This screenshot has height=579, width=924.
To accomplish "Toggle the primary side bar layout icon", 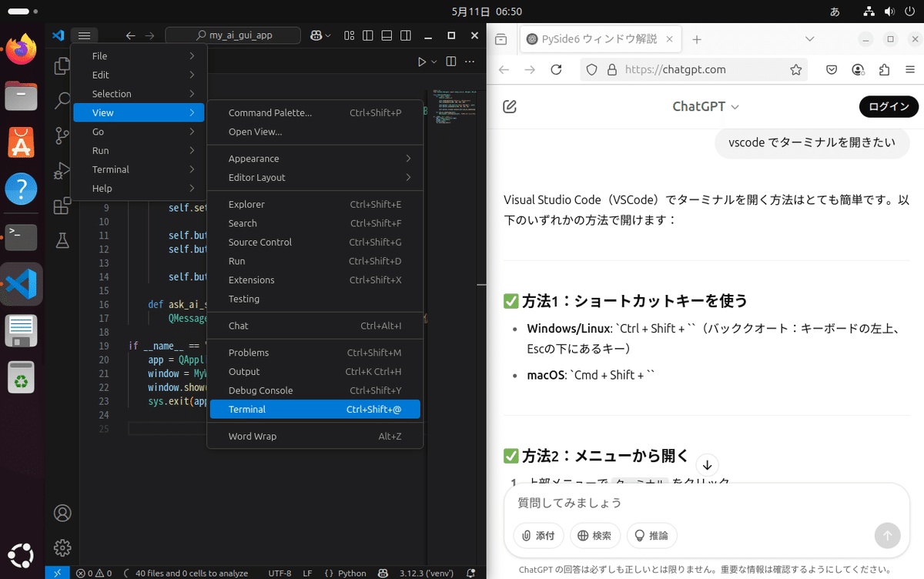I will click(368, 35).
